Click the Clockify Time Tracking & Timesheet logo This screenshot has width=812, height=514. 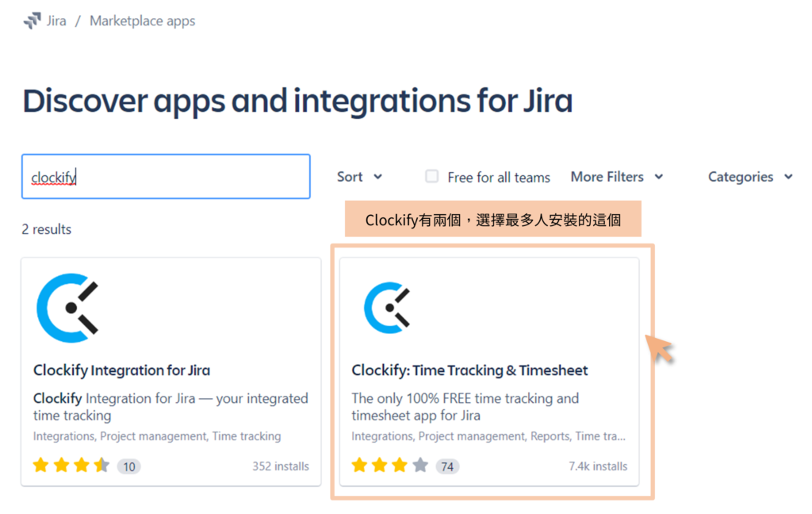pyautogui.click(x=387, y=308)
